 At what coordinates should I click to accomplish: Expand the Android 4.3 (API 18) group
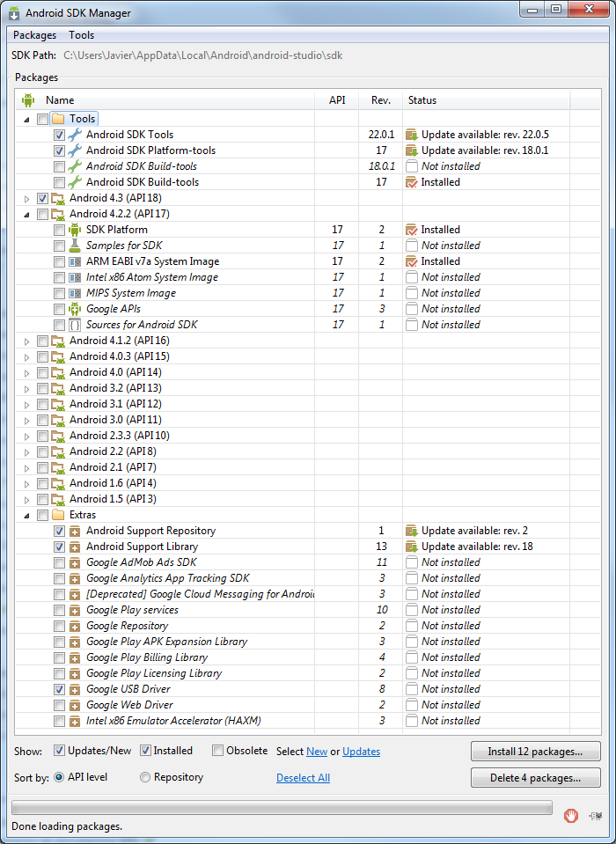(27, 199)
